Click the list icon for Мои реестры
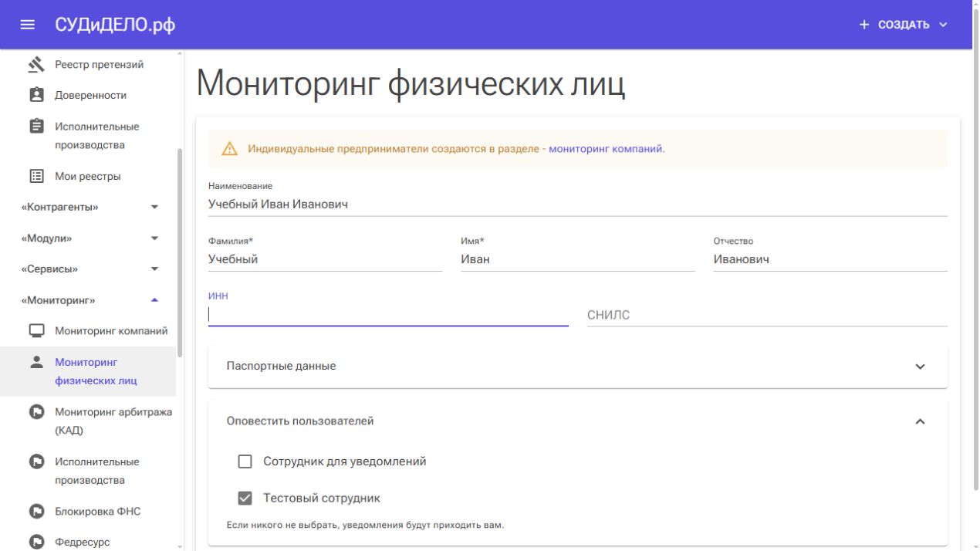Screen dimensions: 980x551 coord(36,176)
